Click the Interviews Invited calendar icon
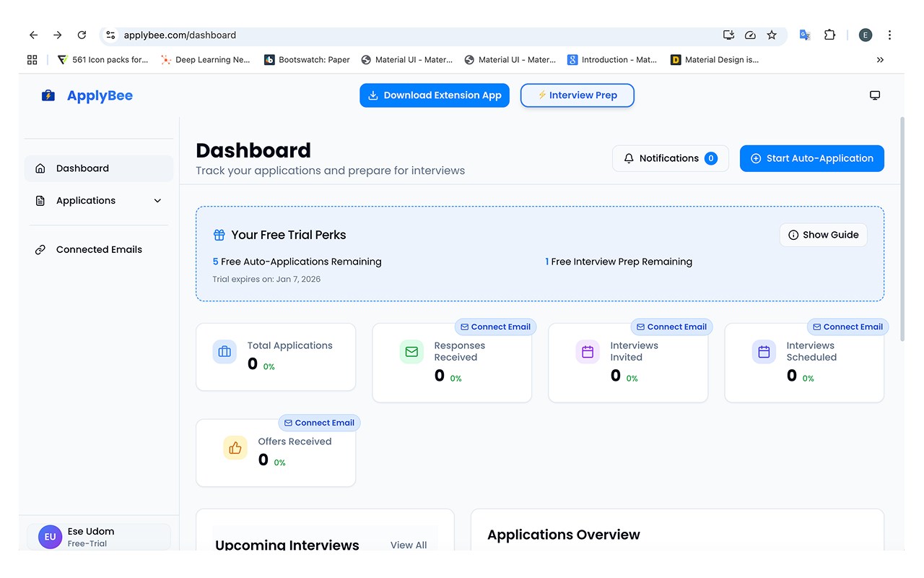This screenshot has width=924, height=578. [x=588, y=351]
